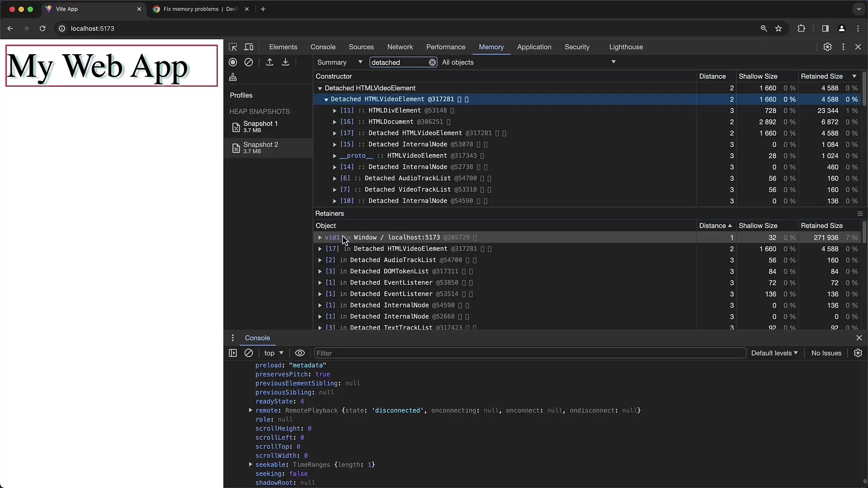Expand the Detached HTMLVideoElement tree item
The width and height of the screenshot is (868, 488).
[x=320, y=88]
